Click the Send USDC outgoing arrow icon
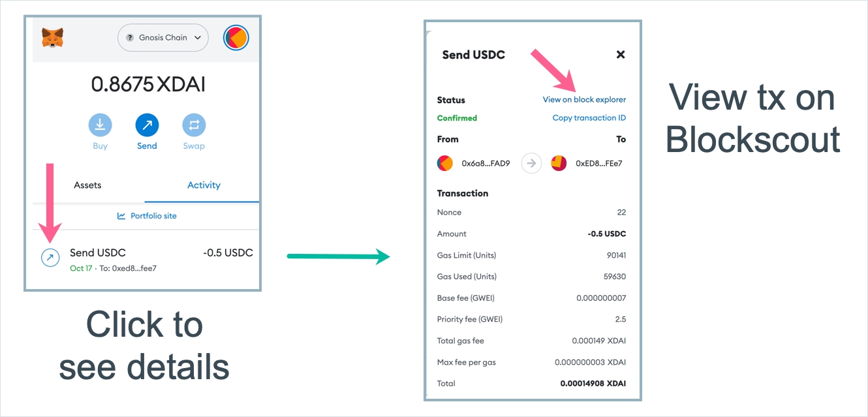868x417 pixels. (x=50, y=258)
